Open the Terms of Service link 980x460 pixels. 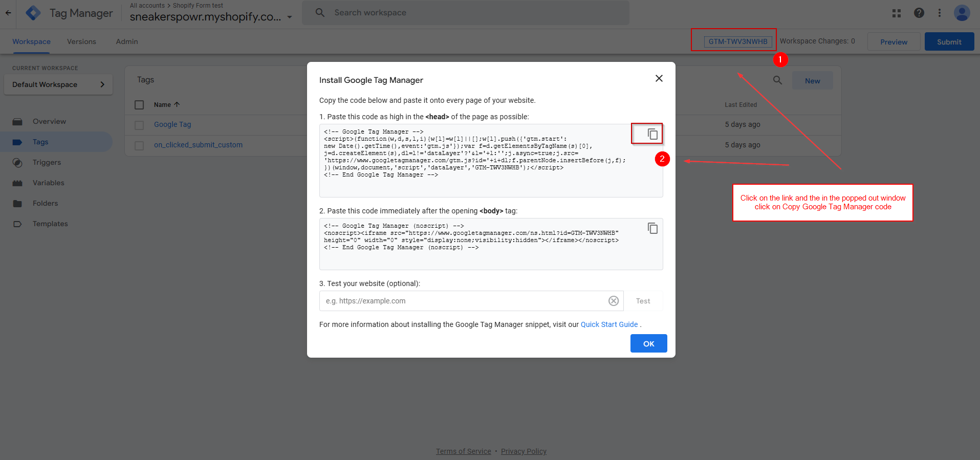coord(463,451)
